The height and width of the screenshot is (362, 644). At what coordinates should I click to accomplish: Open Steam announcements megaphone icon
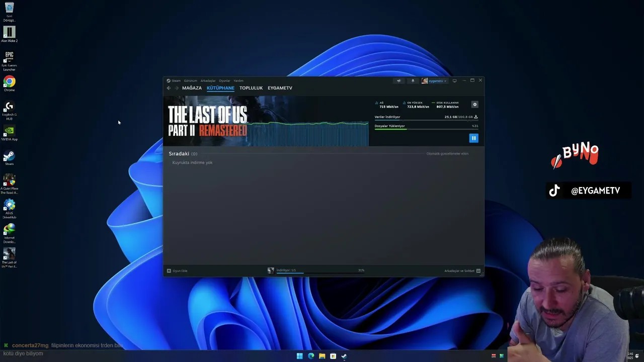point(398,80)
